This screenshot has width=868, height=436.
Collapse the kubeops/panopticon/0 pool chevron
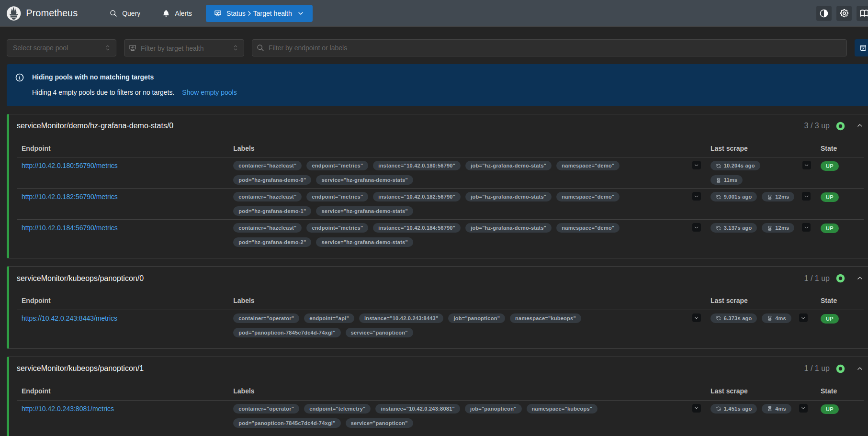click(860, 279)
